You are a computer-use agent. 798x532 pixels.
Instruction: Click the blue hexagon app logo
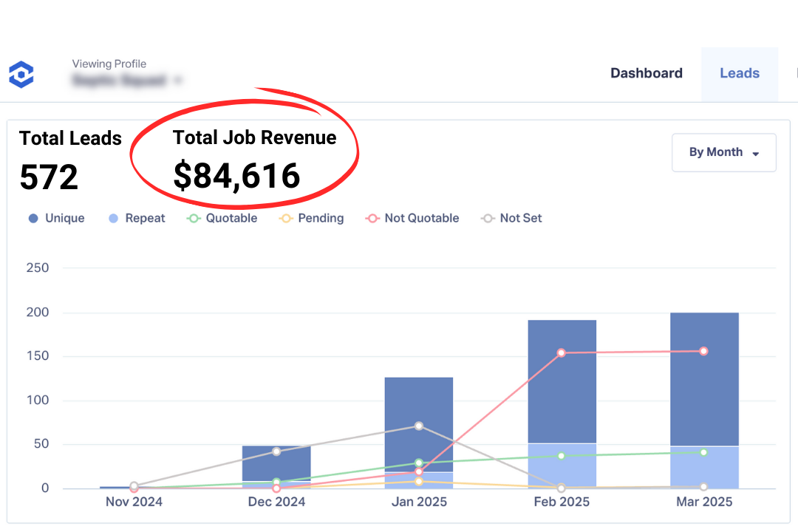21,75
